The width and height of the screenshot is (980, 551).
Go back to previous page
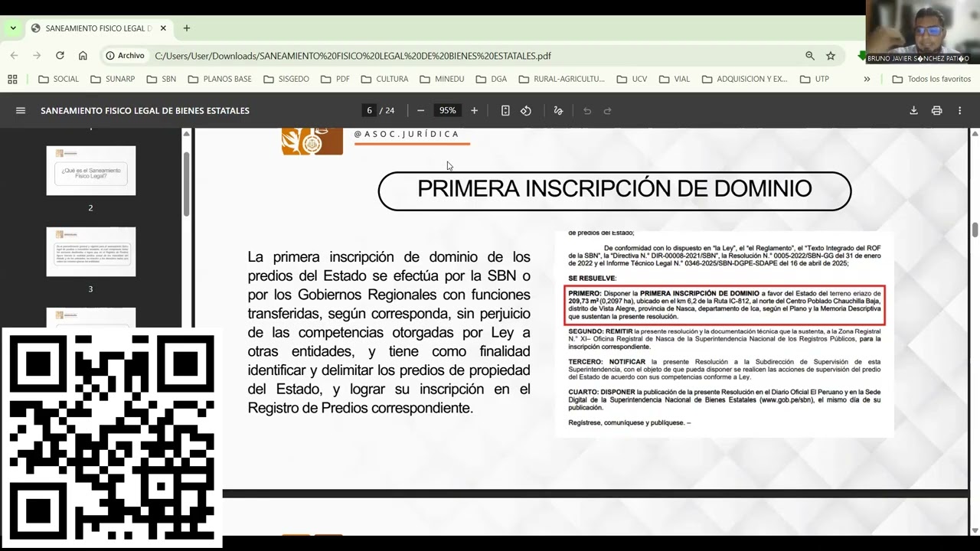[x=14, y=56]
